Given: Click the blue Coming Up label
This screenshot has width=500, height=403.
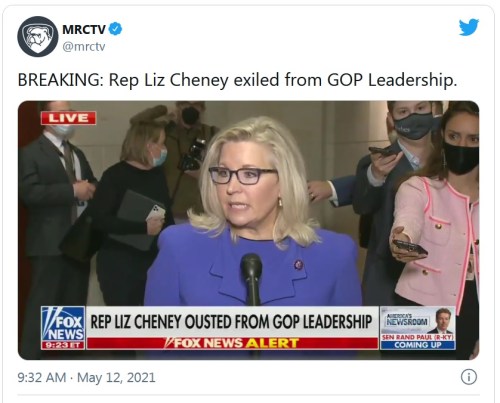Looking at the screenshot, I should (418, 345).
